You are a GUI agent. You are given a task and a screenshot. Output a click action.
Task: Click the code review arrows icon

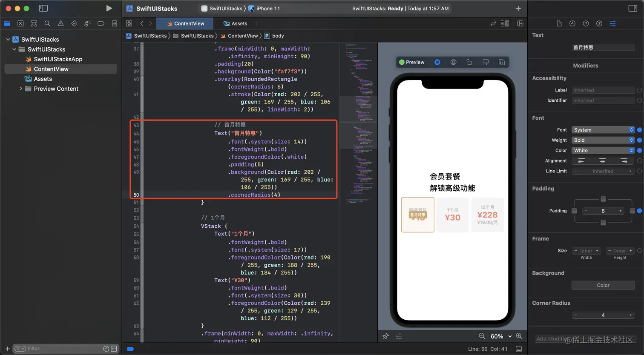[x=493, y=23]
